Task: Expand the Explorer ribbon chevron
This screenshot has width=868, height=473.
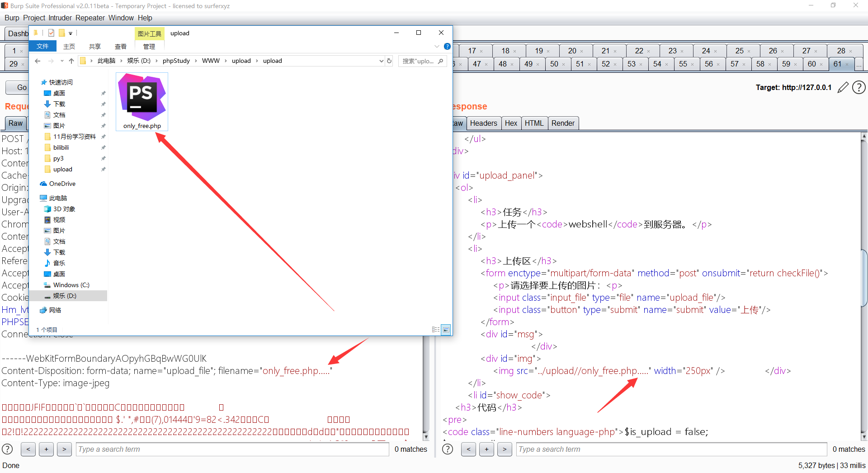Action: (x=437, y=47)
